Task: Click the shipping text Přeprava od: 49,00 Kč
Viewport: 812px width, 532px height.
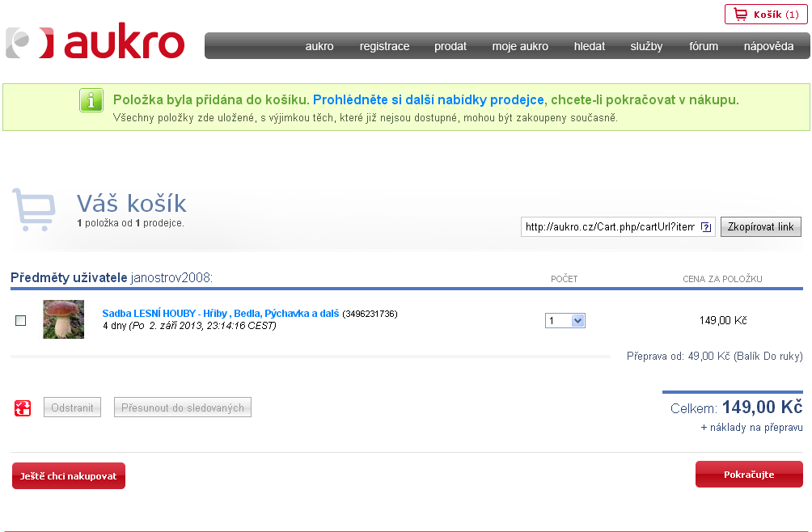Action: pyautogui.click(x=715, y=356)
